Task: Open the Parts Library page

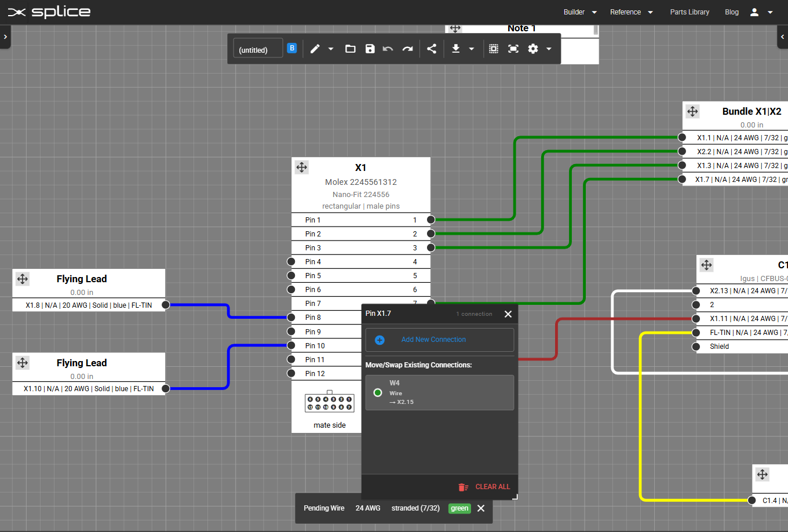Action: click(690, 12)
